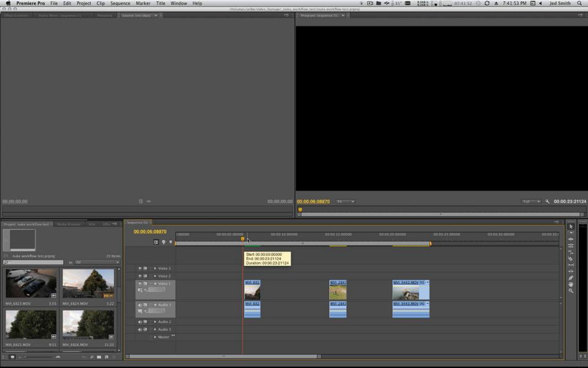Toggle Sync Lock on Video 3
This screenshot has width=588, height=368.
point(145,268)
